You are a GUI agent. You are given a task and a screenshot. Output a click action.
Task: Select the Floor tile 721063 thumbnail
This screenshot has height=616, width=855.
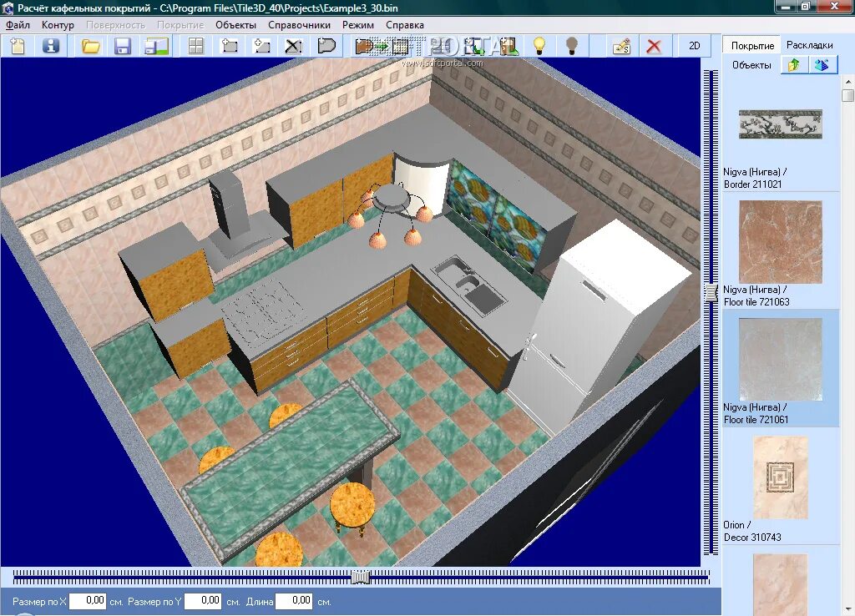[x=781, y=241]
